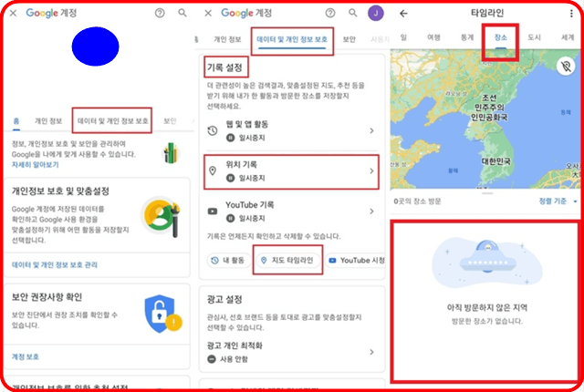
Task: Click YouTube play icon beside YouTube 기록
Action: point(213,211)
